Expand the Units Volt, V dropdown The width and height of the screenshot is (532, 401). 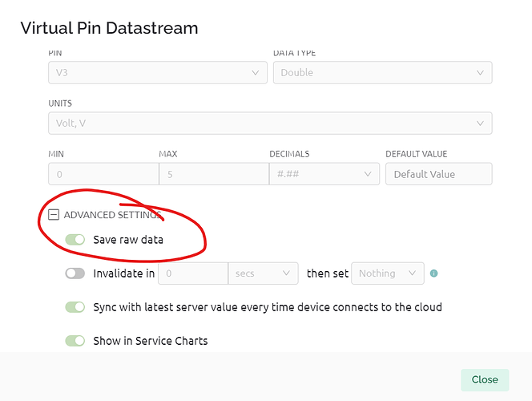(x=270, y=124)
